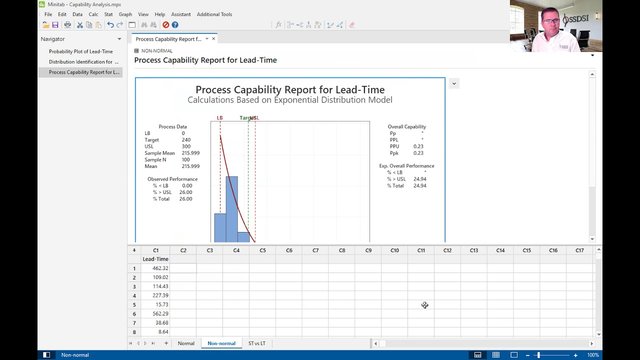This screenshot has width=640, height=360.
Task: Open the Additional Tools menu
Action: (x=214, y=14)
